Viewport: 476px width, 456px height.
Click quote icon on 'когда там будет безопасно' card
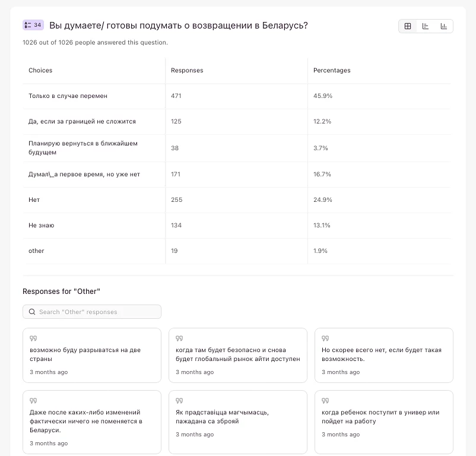pyautogui.click(x=179, y=338)
